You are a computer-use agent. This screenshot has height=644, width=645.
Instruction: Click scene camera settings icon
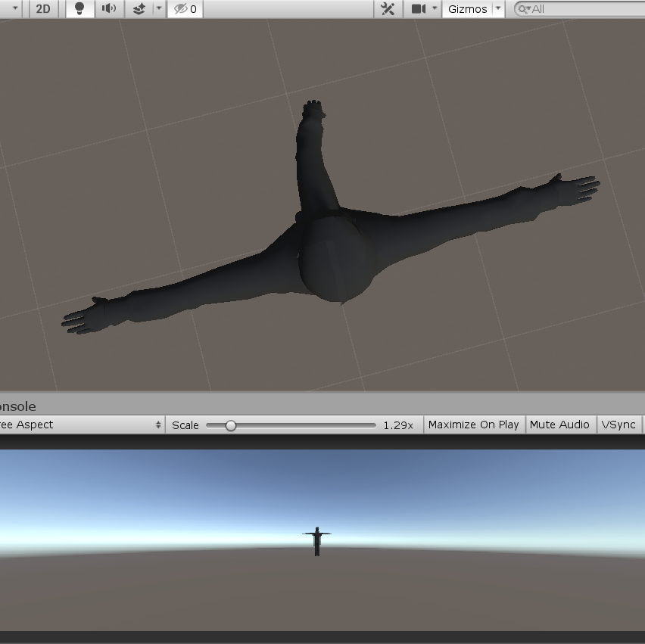coord(418,9)
